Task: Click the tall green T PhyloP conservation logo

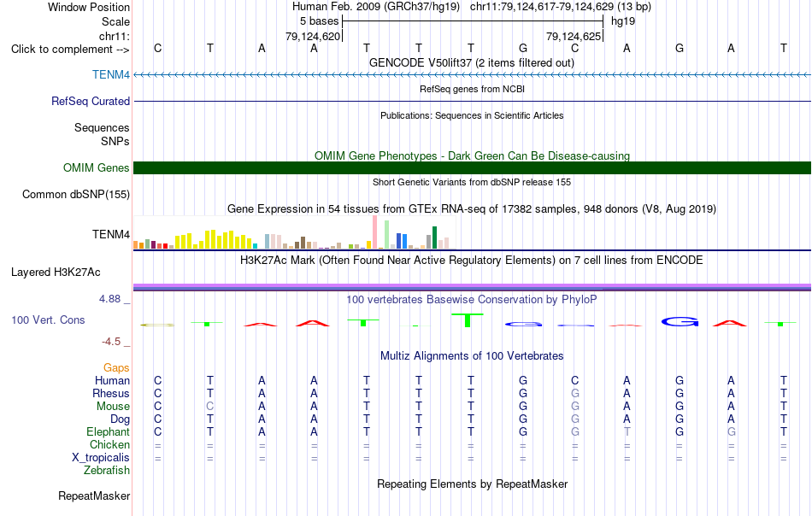Action: click(467, 320)
